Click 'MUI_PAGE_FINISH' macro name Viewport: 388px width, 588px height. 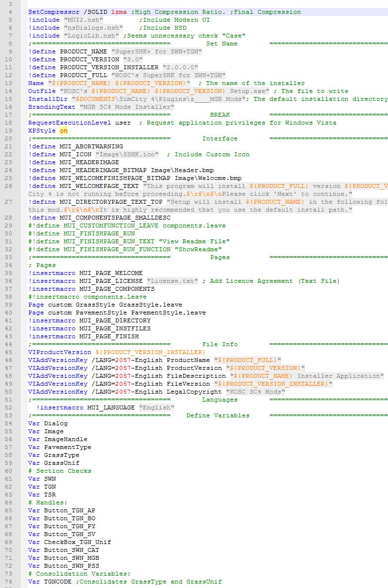point(109,336)
